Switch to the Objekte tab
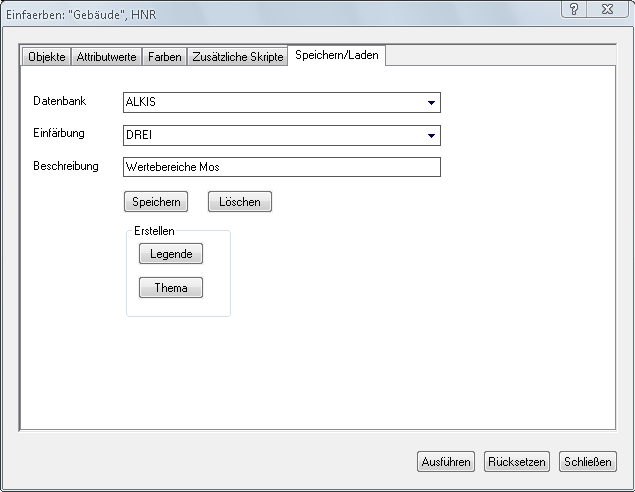This screenshot has width=635, height=492. [x=46, y=57]
